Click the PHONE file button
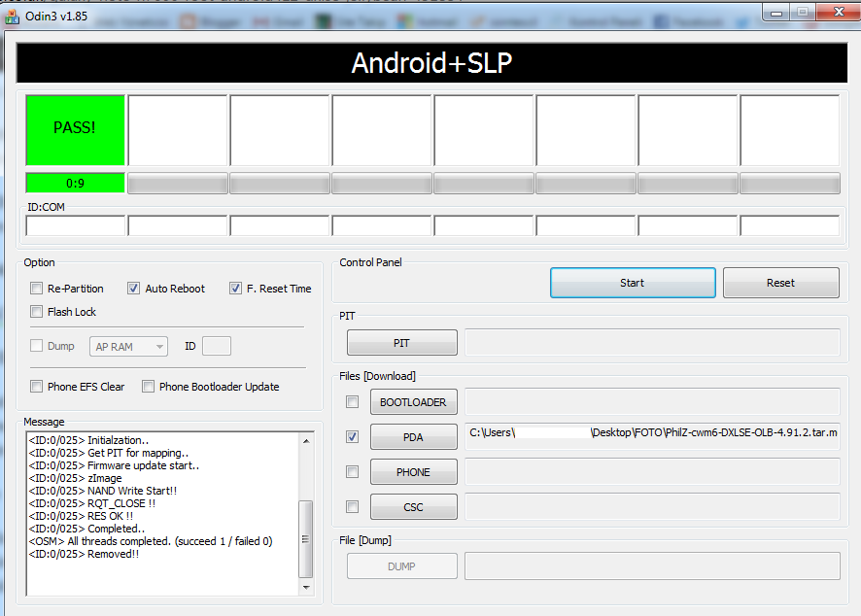861x616 pixels. coord(413,471)
